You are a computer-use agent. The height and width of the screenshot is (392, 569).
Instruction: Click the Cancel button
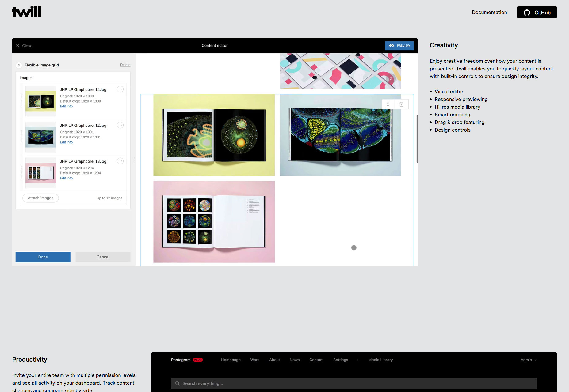point(103,257)
